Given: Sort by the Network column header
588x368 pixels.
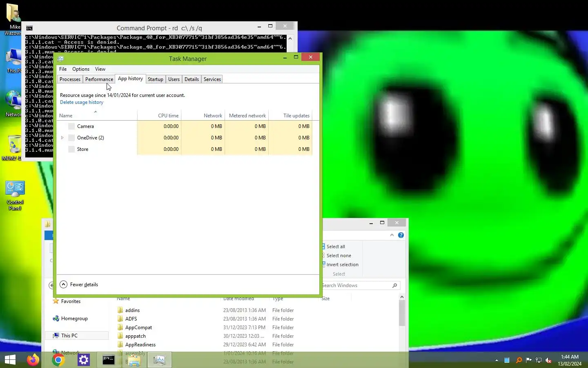Looking at the screenshot, I should pos(203,116).
